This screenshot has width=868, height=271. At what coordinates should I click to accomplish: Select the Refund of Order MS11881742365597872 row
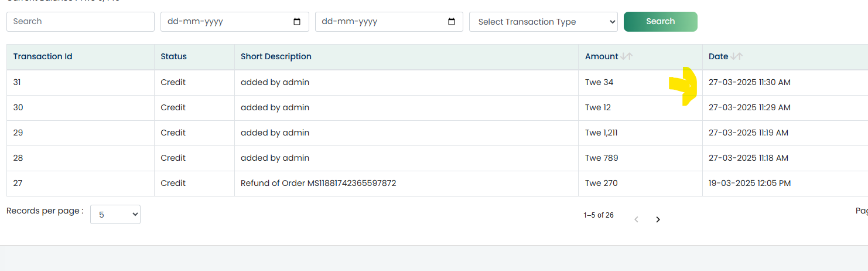tap(437, 184)
